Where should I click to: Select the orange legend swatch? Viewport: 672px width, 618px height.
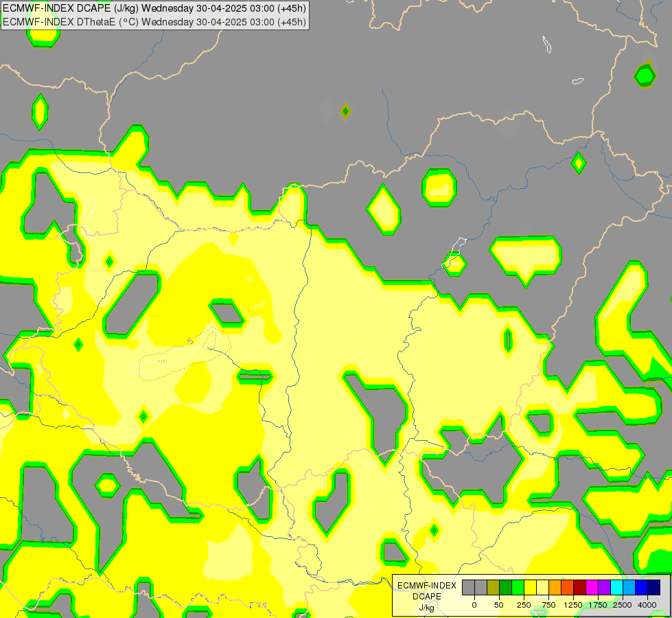coord(555,587)
